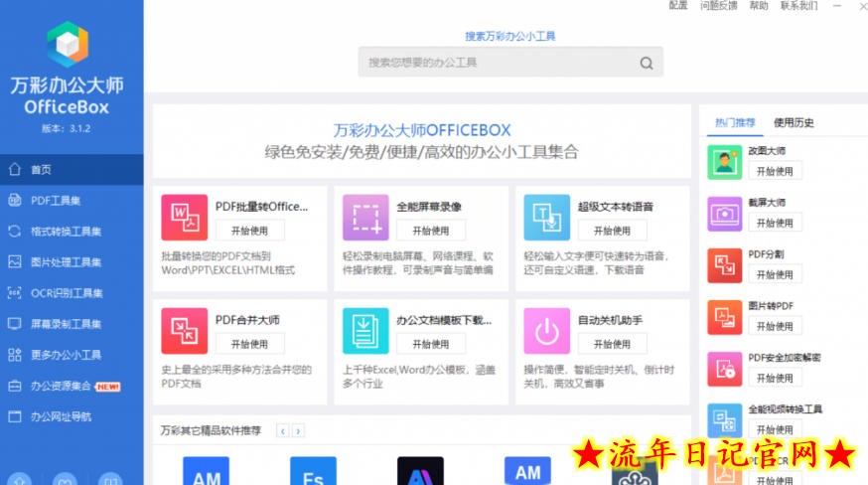Click the 自动关机助手 power icon

pos(547,331)
